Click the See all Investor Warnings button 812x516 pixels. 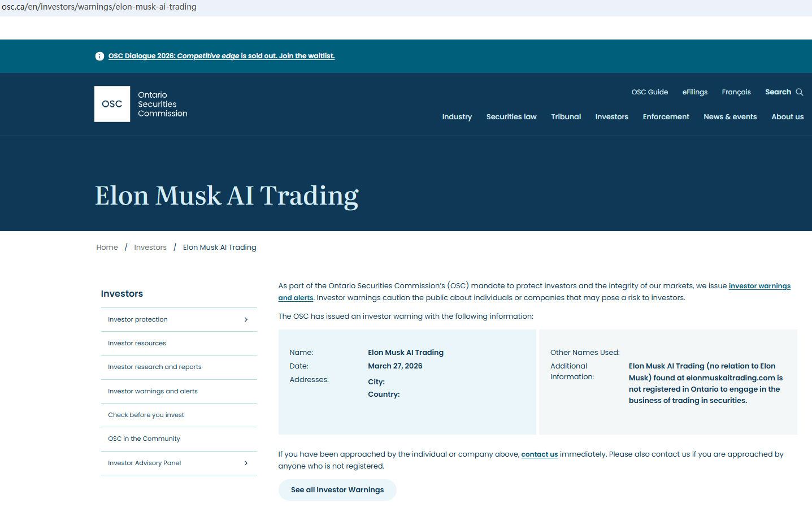(x=337, y=490)
